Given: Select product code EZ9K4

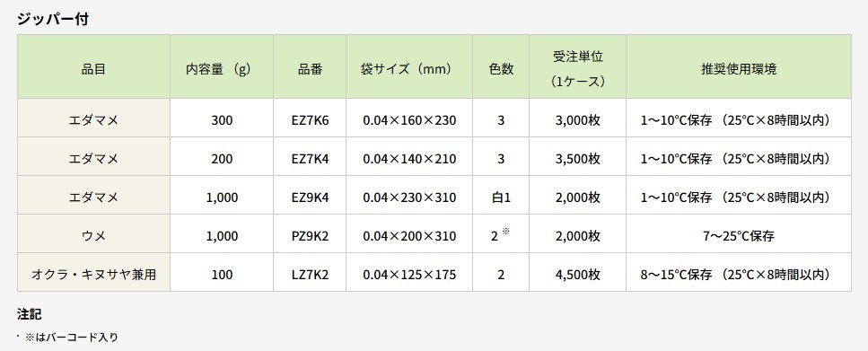Looking at the screenshot, I should (310, 197).
